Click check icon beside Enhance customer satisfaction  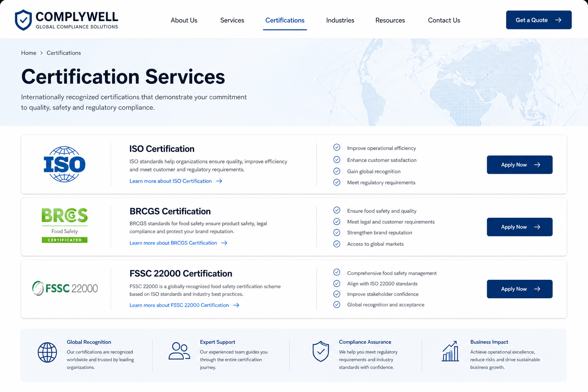pyautogui.click(x=337, y=160)
